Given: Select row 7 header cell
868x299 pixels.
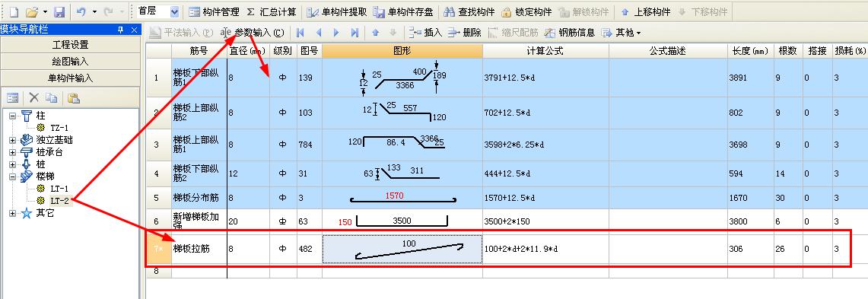Looking at the screenshot, I should pos(158,250).
